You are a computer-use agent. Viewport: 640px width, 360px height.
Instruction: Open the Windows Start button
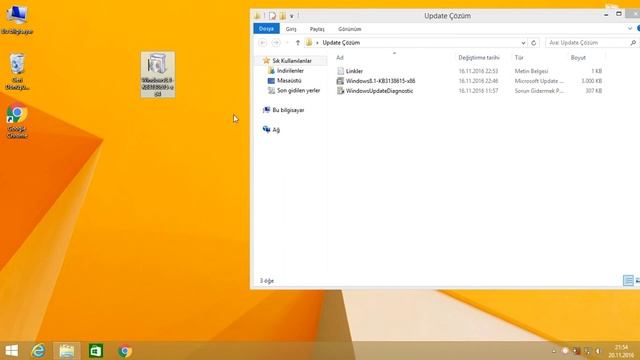12,351
